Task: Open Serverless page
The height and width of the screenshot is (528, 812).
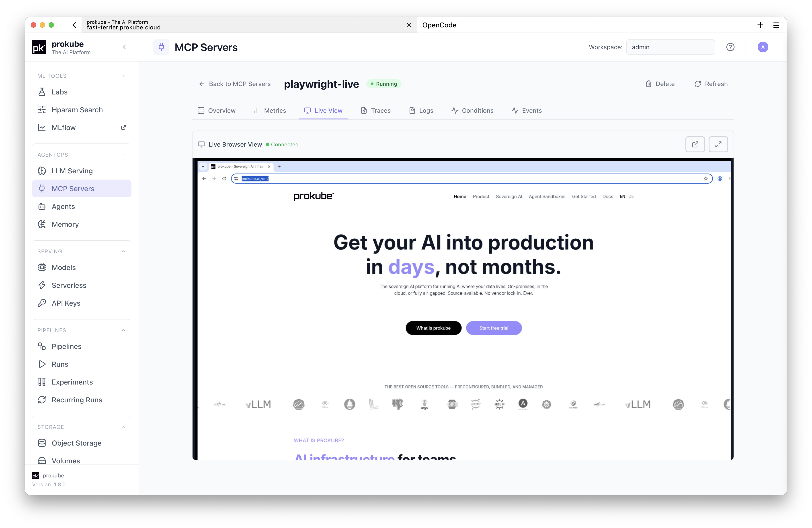Action: pos(82,285)
